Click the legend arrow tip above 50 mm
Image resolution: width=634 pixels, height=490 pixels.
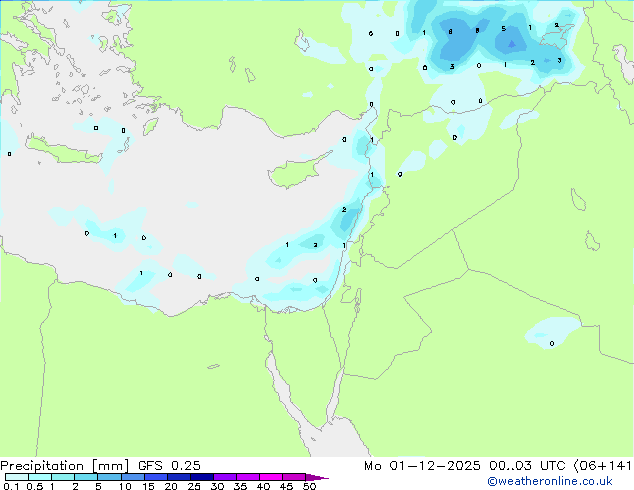click(x=317, y=477)
